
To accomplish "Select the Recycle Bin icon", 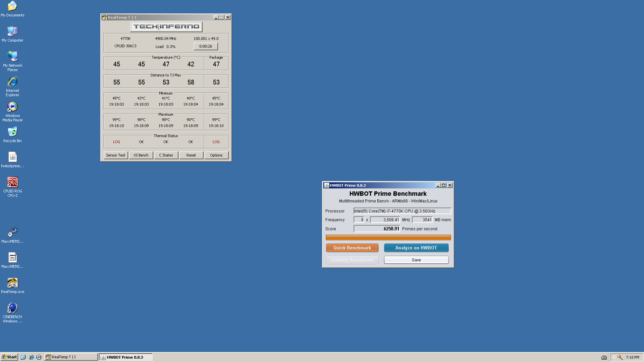I will [x=12, y=134].
